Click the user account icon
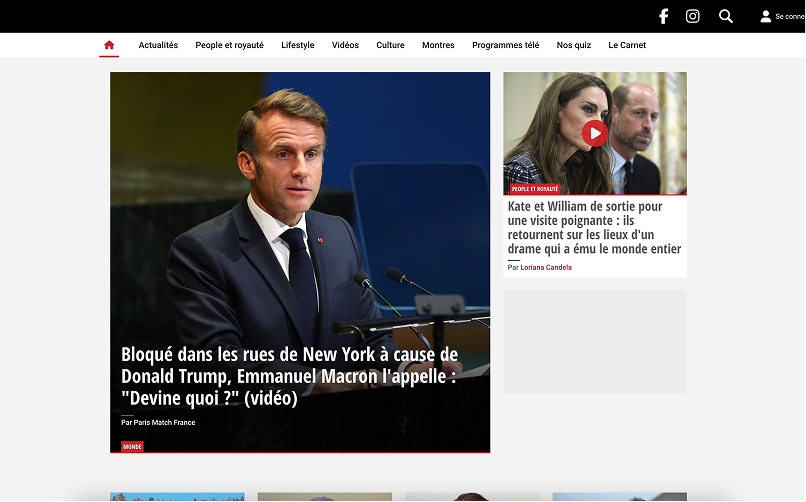This screenshot has height=502, width=806. pyautogui.click(x=765, y=16)
